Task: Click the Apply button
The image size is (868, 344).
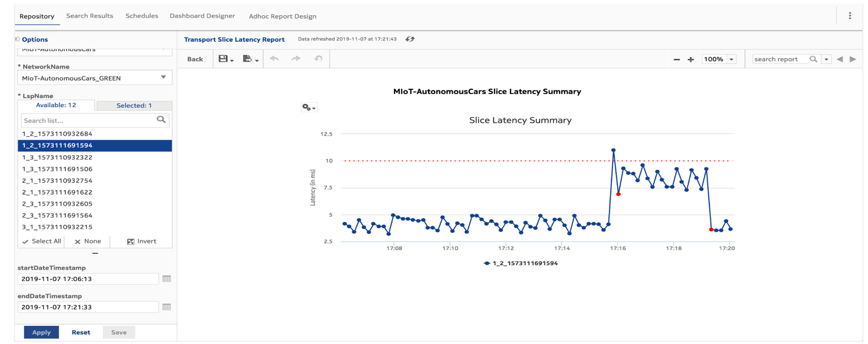Action: tap(41, 332)
